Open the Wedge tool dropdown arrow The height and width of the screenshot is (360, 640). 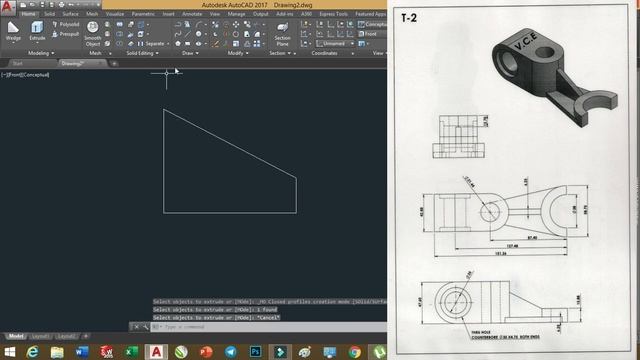point(13,42)
